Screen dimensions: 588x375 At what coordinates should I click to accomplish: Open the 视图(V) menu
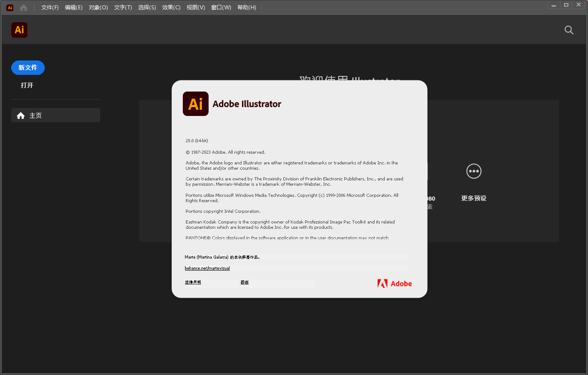tap(195, 7)
